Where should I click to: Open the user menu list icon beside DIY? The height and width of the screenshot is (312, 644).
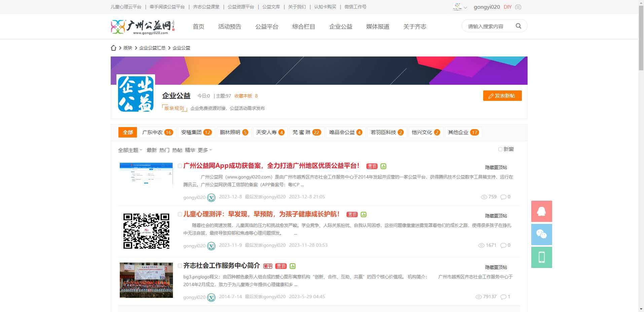coord(518,7)
